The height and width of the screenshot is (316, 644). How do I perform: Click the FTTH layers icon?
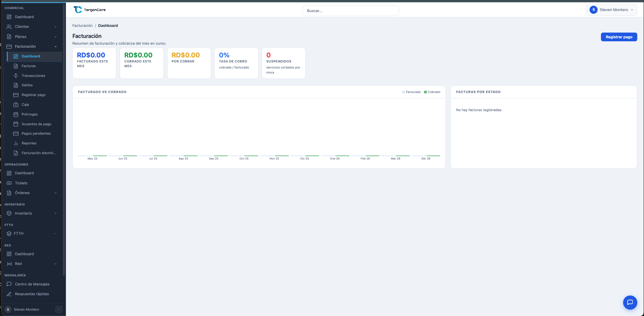coord(9,233)
